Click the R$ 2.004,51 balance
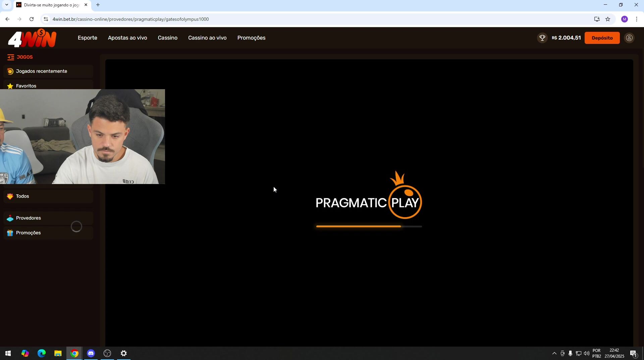The image size is (644, 360). click(x=566, y=38)
